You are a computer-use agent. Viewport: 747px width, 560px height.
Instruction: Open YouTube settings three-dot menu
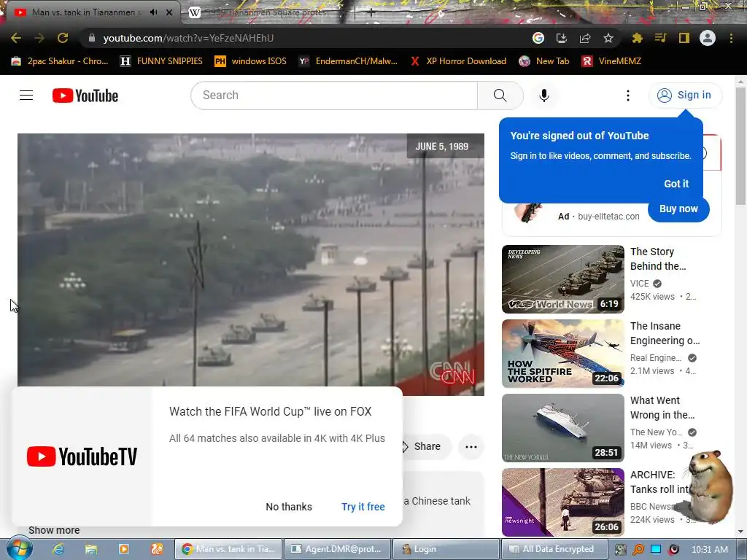[x=628, y=96]
